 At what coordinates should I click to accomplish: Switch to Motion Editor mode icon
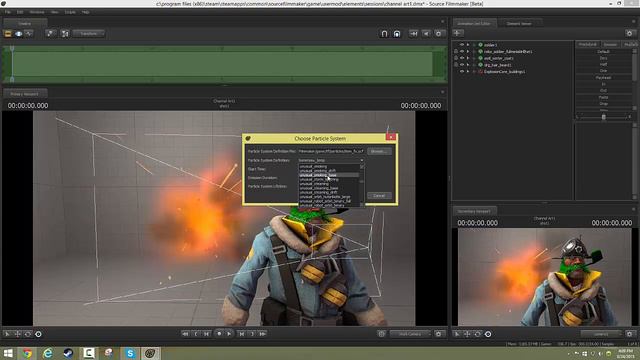pyautogui.click(x=18, y=34)
